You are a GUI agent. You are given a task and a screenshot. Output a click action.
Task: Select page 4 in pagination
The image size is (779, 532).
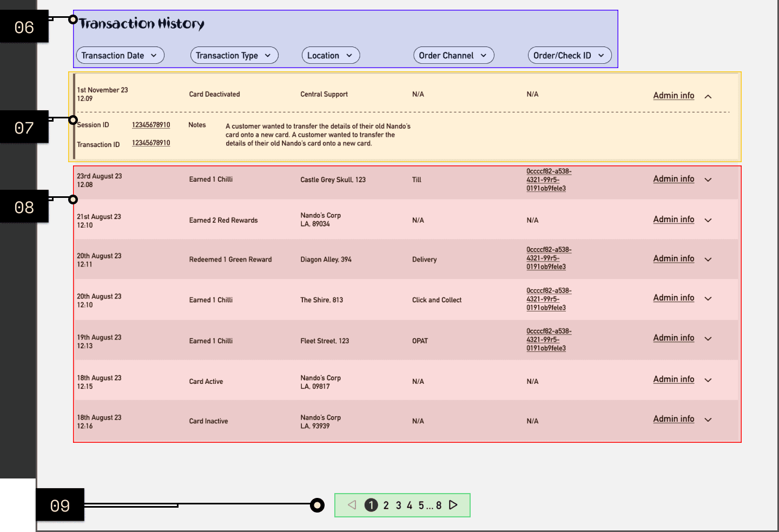[x=410, y=506]
